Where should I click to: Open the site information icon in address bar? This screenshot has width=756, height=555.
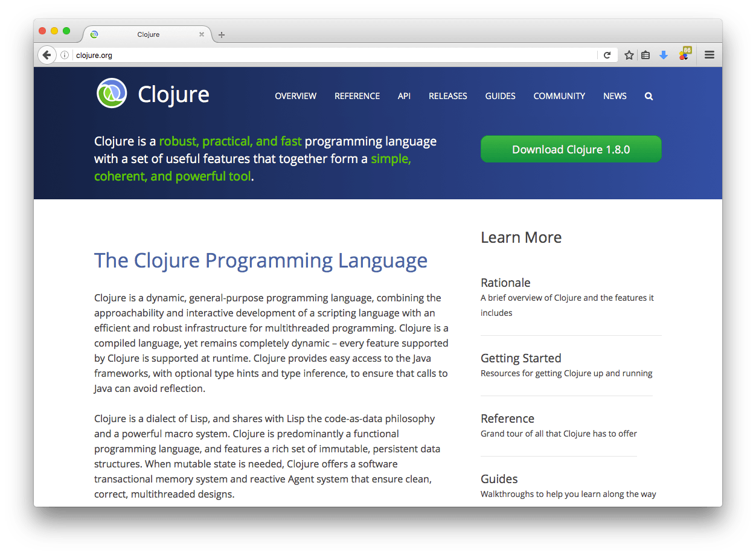[x=65, y=55]
